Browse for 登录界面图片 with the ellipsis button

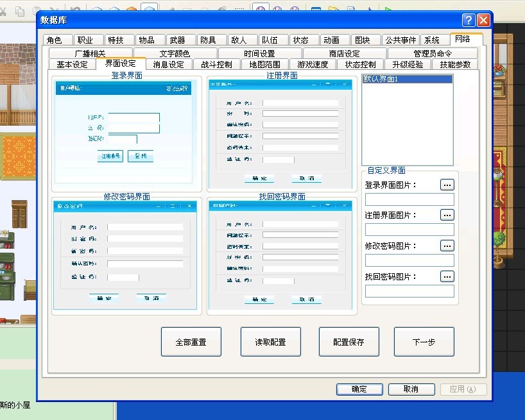click(x=447, y=185)
